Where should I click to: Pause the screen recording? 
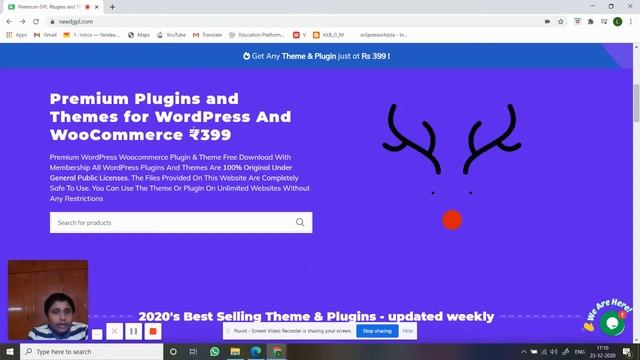click(133, 331)
